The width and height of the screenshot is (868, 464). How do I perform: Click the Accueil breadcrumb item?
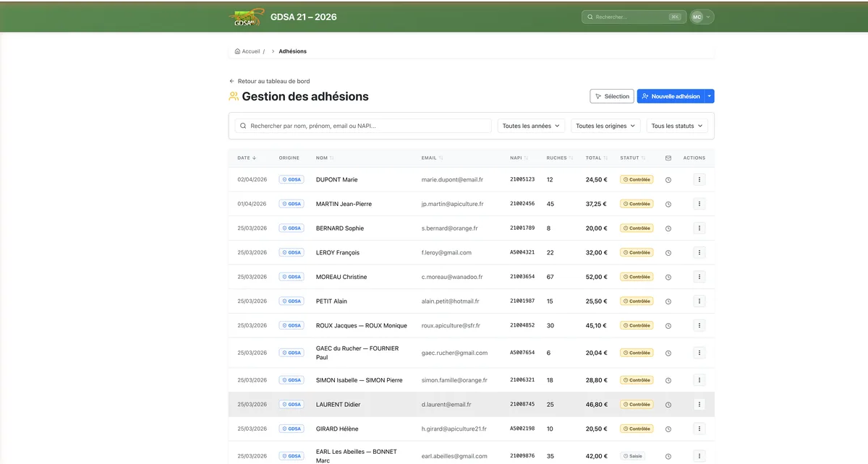click(250, 51)
